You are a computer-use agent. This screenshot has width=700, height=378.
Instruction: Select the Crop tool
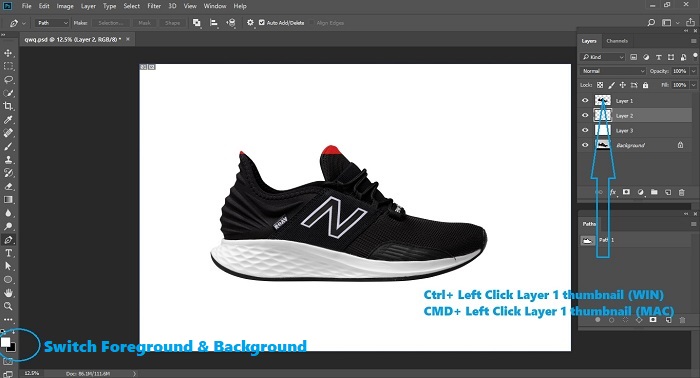(8, 106)
